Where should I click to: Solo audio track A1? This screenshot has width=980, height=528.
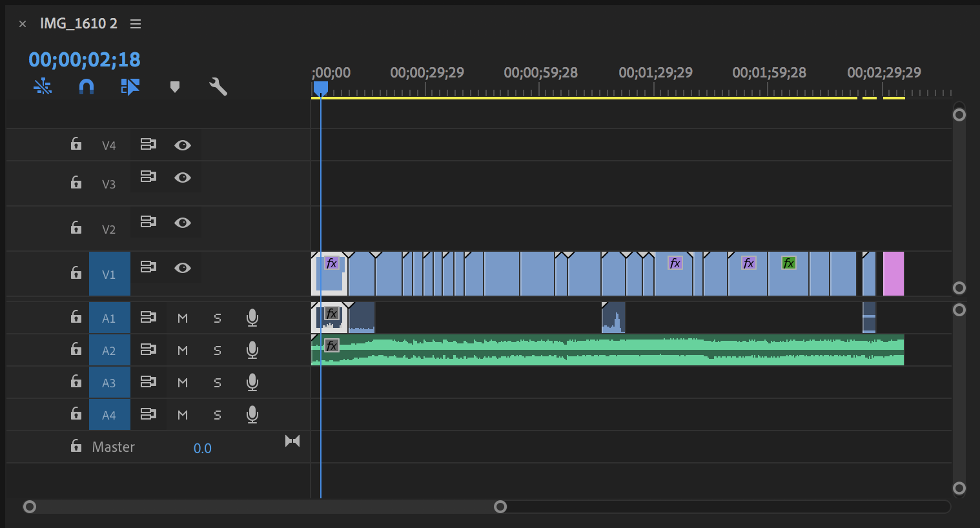point(218,318)
